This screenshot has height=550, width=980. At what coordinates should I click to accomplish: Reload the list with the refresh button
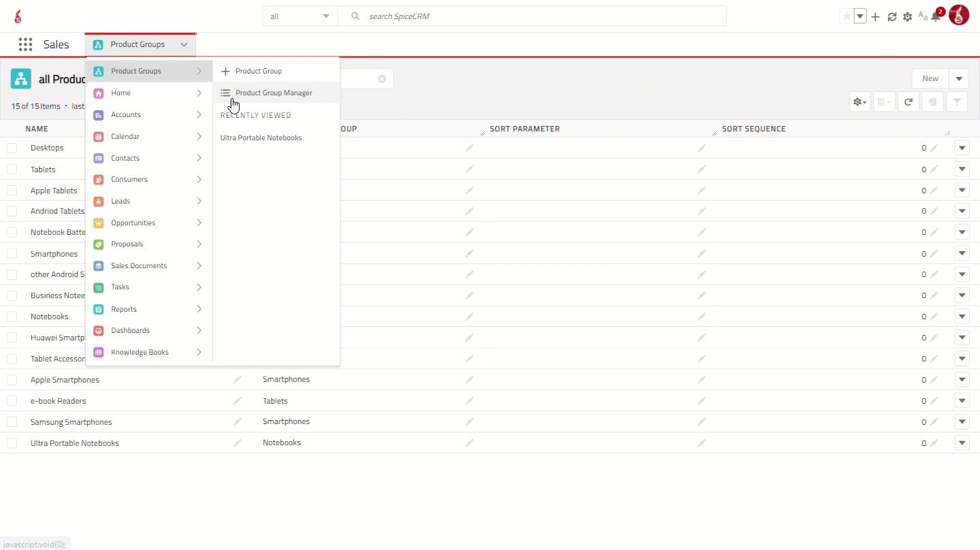pyautogui.click(x=908, y=102)
